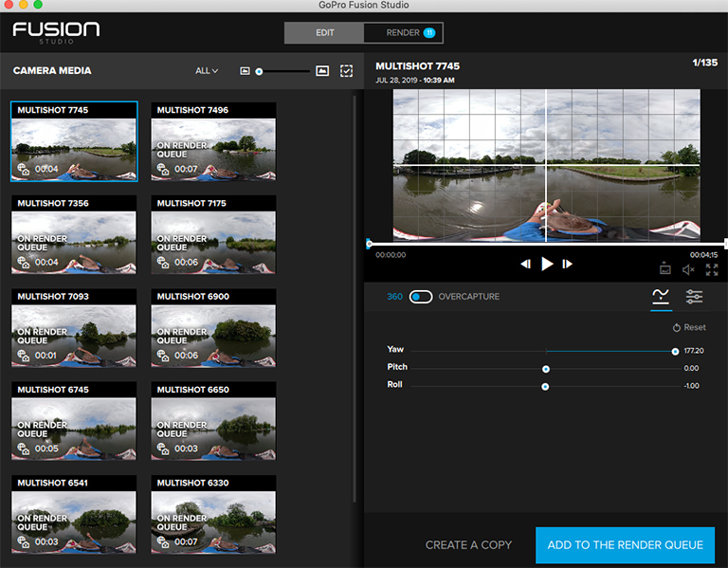Reset orientation values
Image resolution: width=728 pixels, height=568 pixels.
[x=689, y=327]
